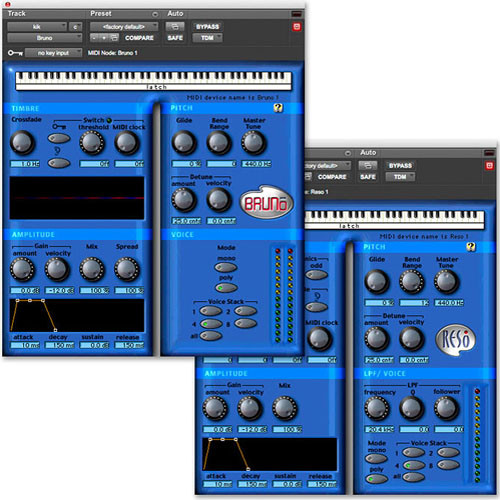The width and height of the screenshot is (500, 500).
Task: Click the circle icon beside Preset label in Bruno
Action: (x=155, y=14)
